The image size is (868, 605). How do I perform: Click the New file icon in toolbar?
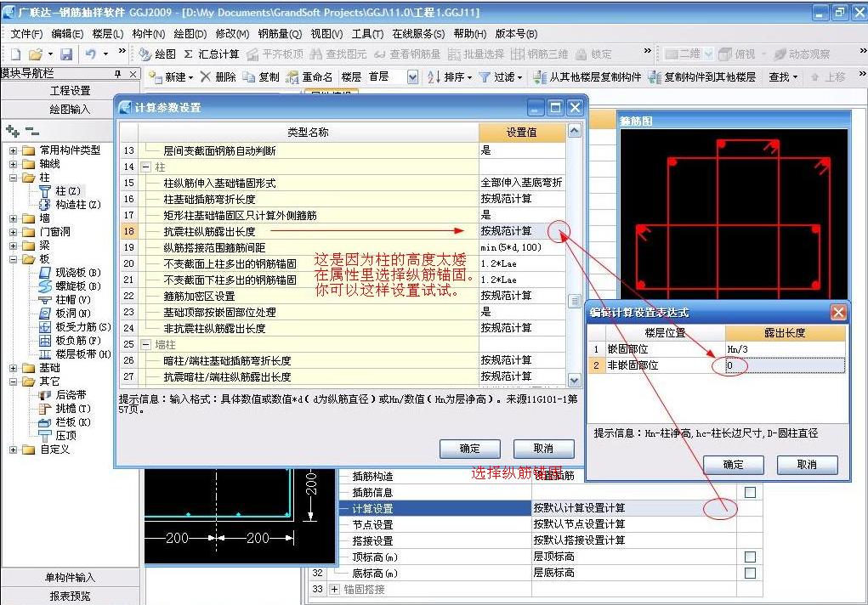16,54
